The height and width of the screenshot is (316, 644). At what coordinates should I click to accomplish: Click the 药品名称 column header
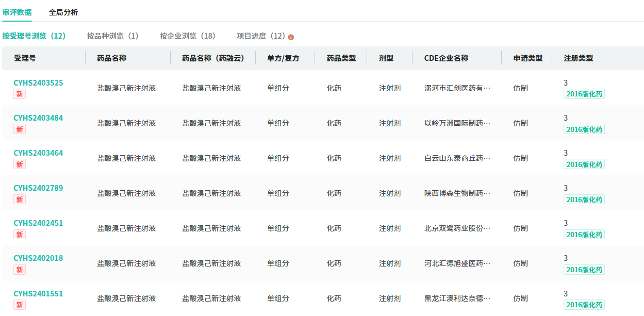(111, 58)
